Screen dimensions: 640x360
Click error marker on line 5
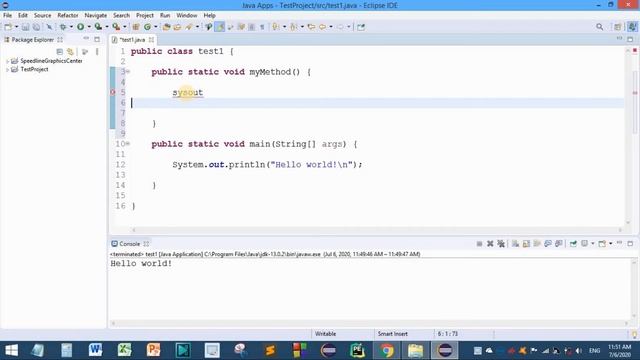113,92
